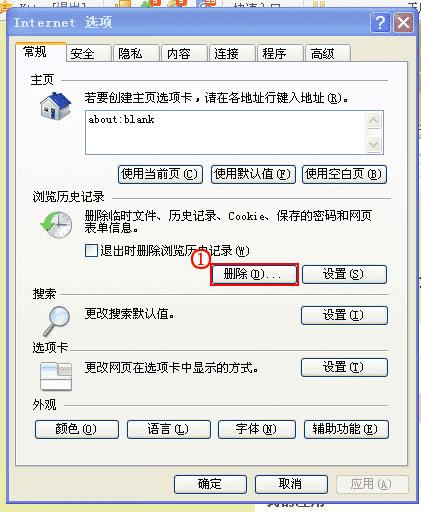Viewport: 421px width, 512px height.
Task: Click the magnifying glass search icon
Action: pyautogui.click(x=56, y=321)
